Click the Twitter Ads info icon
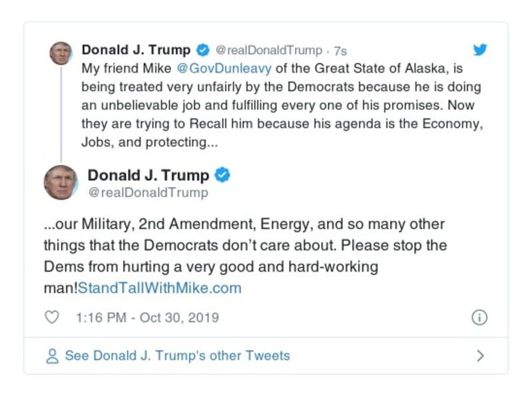 point(479,317)
